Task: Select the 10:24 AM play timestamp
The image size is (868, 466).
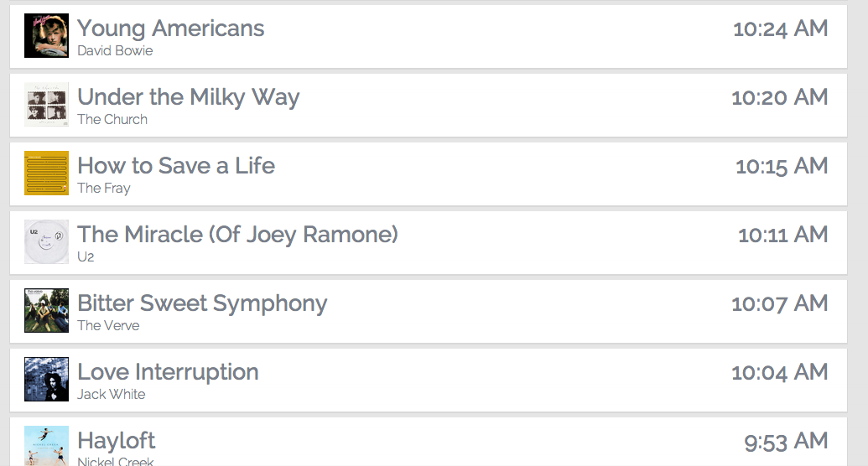Action: 781,28
